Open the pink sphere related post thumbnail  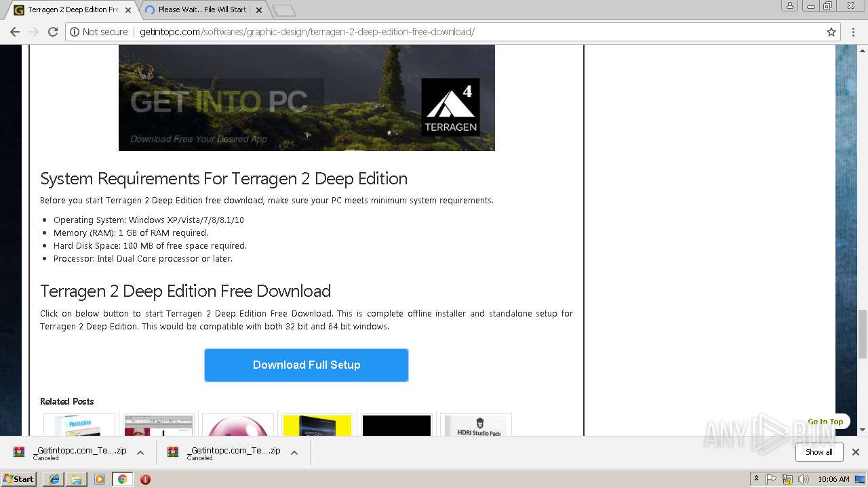pyautogui.click(x=238, y=425)
